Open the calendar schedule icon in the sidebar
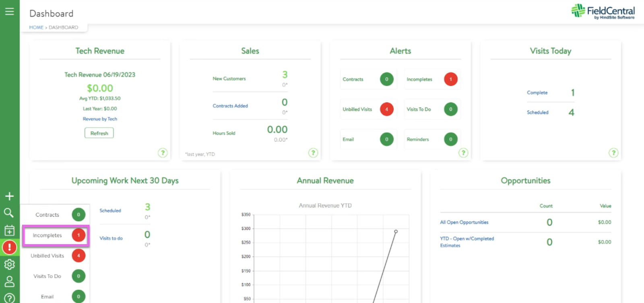 tap(9, 231)
